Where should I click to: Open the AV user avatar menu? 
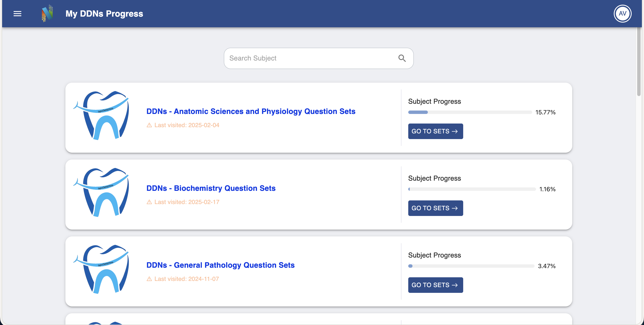(x=622, y=13)
